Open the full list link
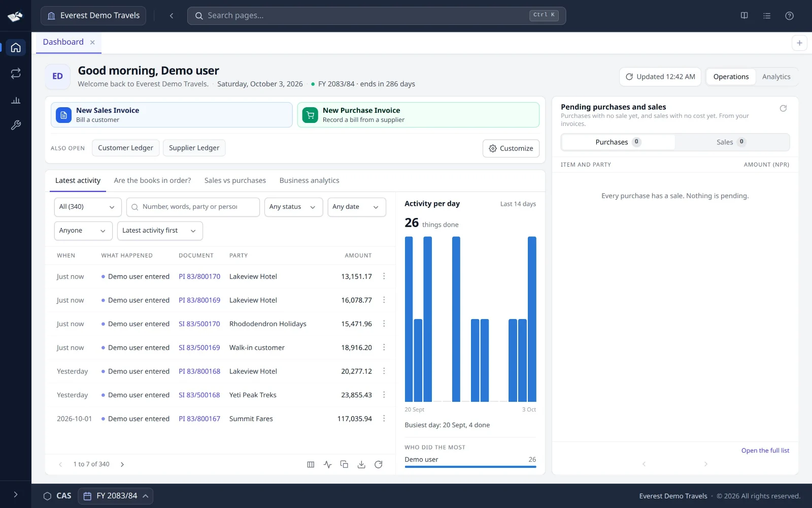The height and width of the screenshot is (508, 812). coord(765,451)
